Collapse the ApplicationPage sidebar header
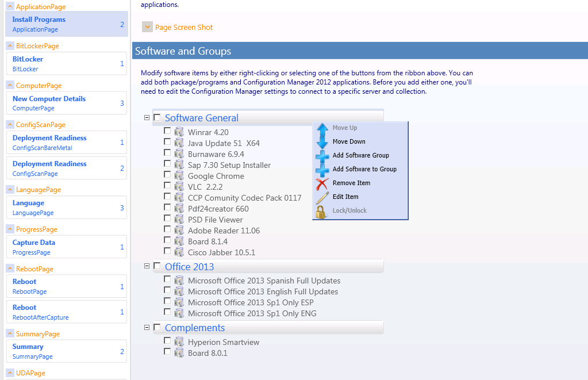Image resolution: width=588 pixels, height=380 pixels. [x=10, y=7]
